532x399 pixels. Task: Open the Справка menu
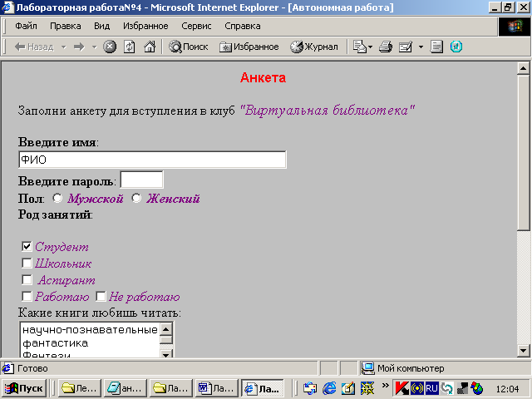pyautogui.click(x=243, y=26)
